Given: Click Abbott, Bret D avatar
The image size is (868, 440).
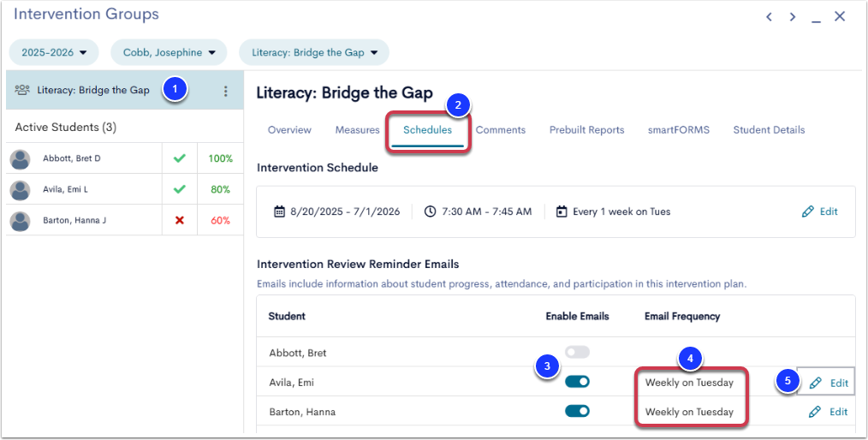Looking at the screenshot, I should tap(20, 159).
